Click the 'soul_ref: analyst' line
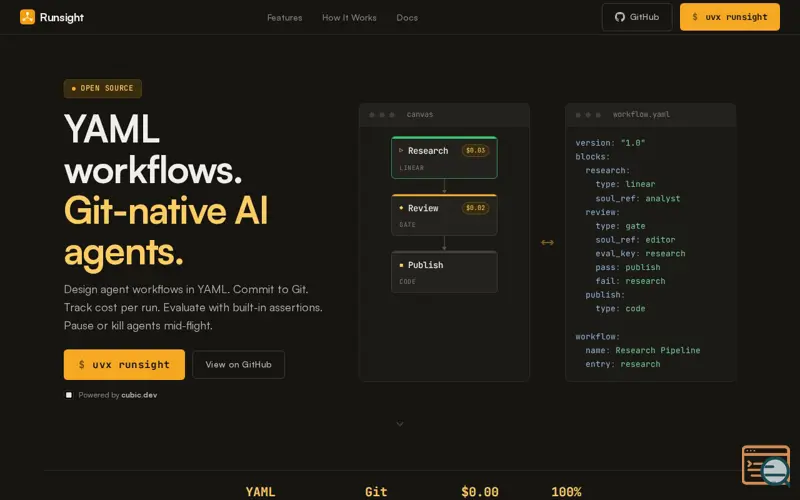The width and height of the screenshot is (800, 500). pyautogui.click(x=638, y=198)
